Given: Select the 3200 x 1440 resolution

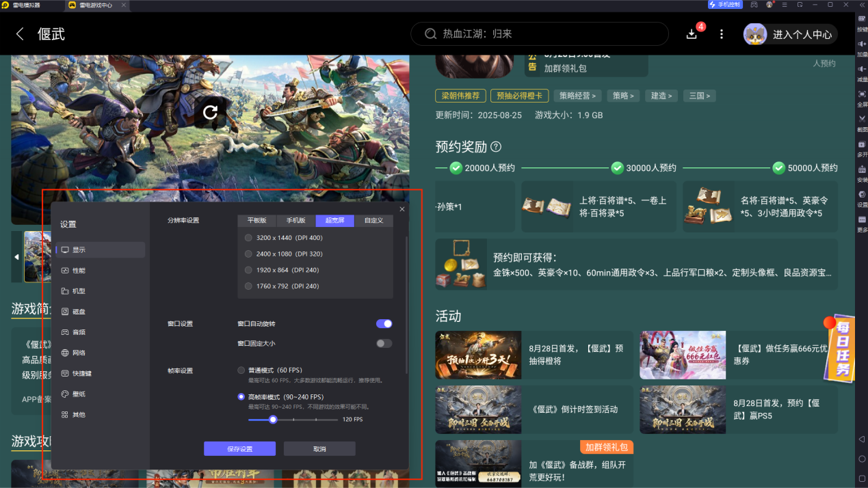Looking at the screenshot, I should click(284, 238).
